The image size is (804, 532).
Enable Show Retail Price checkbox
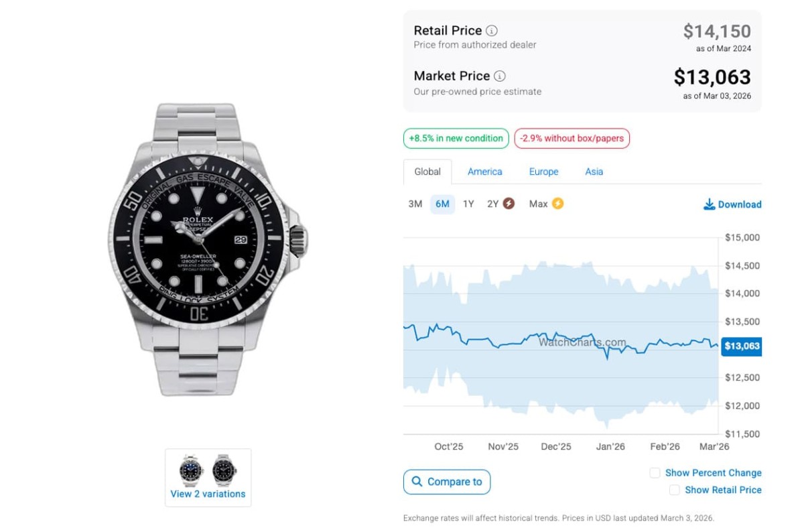tap(675, 490)
